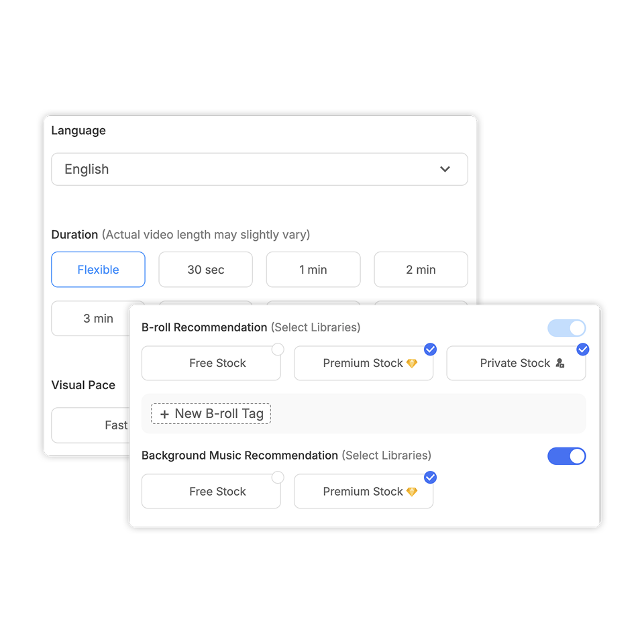Click the Premium Stock diamond icon
The height and width of the screenshot is (644, 644).
click(x=413, y=362)
